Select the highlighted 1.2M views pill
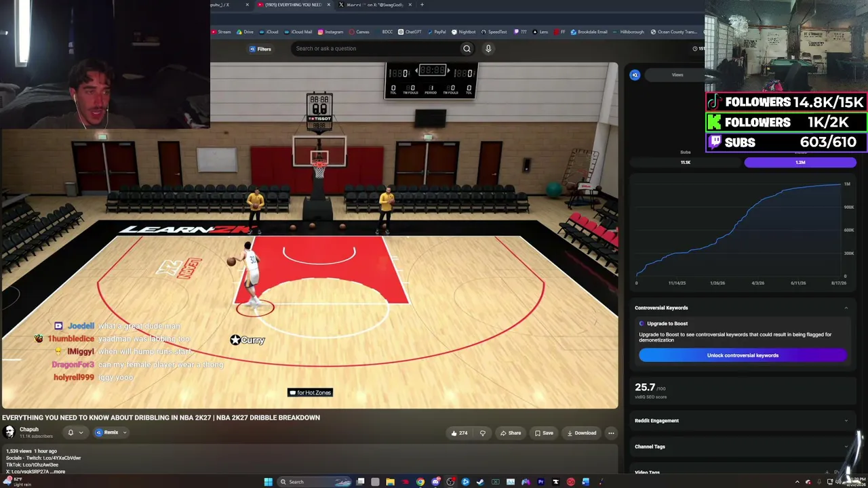 pos(800,163)
